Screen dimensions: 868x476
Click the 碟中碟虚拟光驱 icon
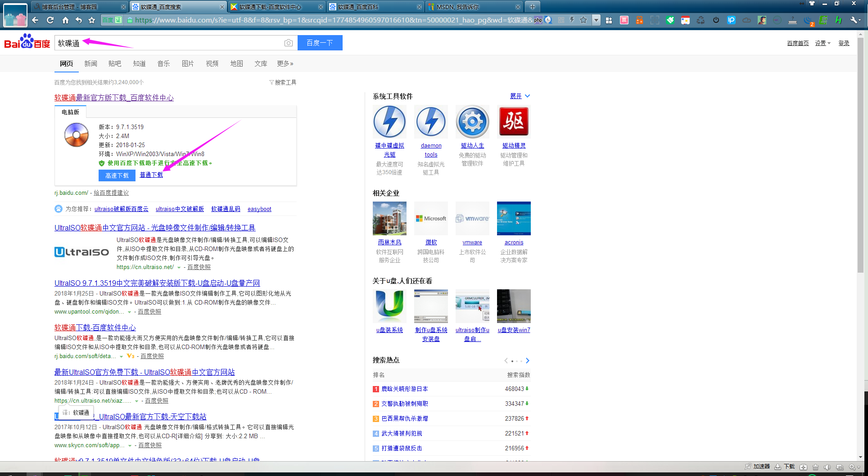pos(389,121)
